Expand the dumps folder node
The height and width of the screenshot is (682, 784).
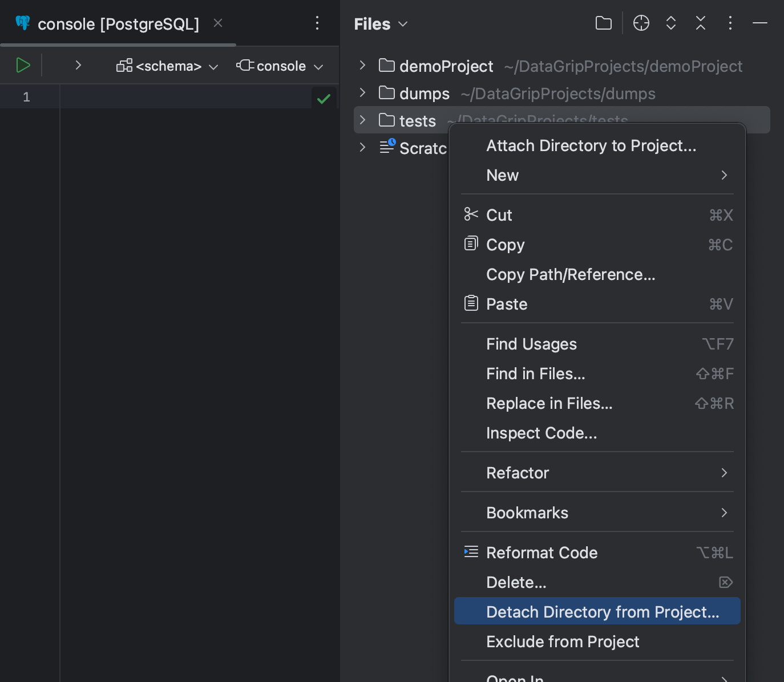(x=362, y=93)
